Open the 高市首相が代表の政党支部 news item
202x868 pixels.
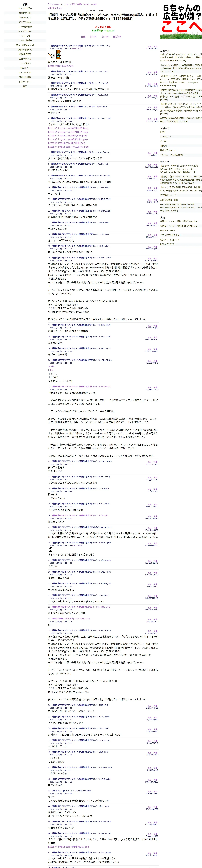[181, 120]
